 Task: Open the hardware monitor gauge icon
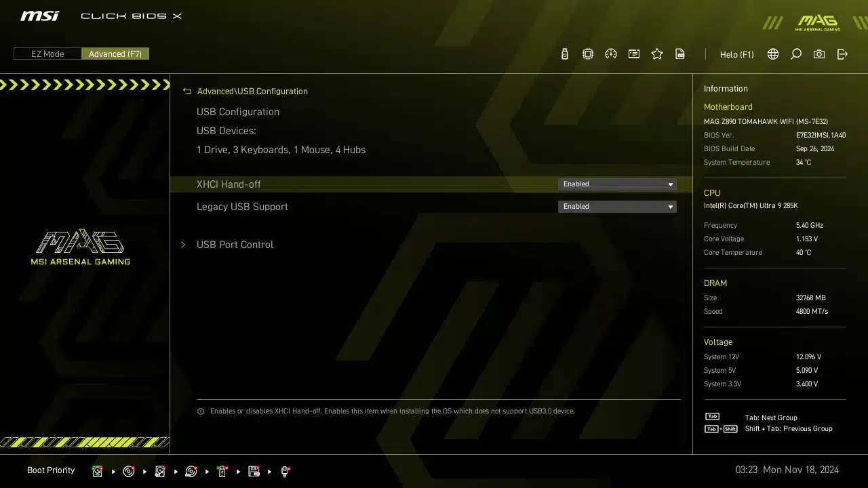tap(611, 54)
